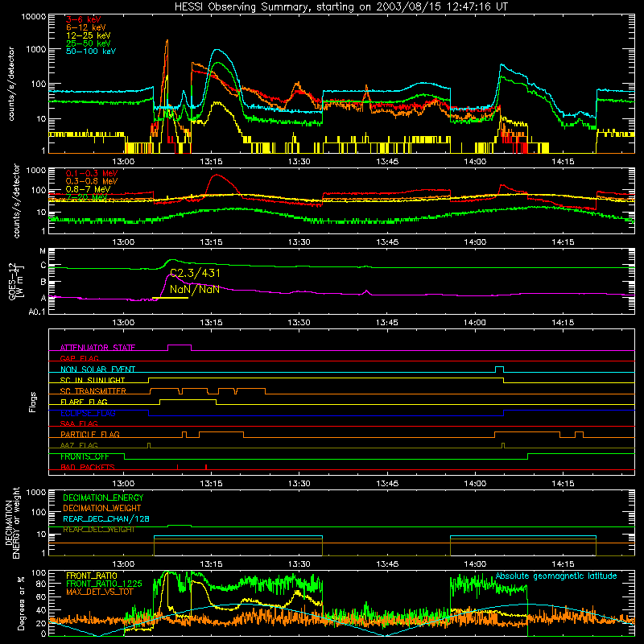Click the attenuator state raised pulse in Flags panel
This screenshot has width=644, height=644.
pyautogui.click(x=180, y=348)
